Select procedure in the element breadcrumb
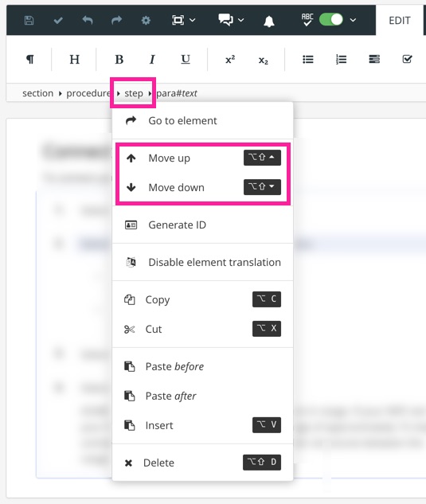 coord(88,93)
